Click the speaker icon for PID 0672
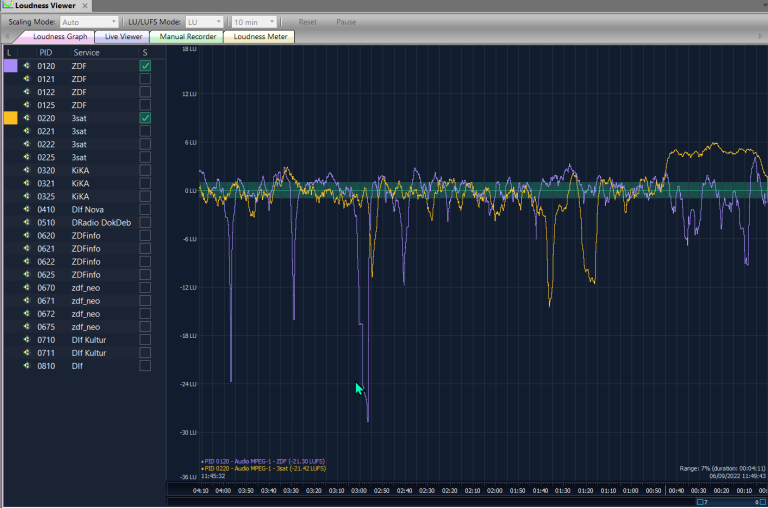This screenshot has width=768, height=508. tap(26, 314)
